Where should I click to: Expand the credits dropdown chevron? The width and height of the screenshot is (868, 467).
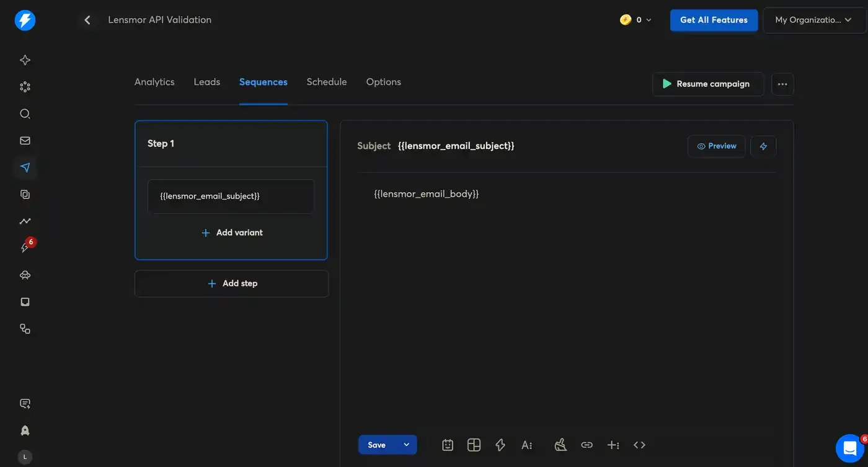[x=649, y=20]
